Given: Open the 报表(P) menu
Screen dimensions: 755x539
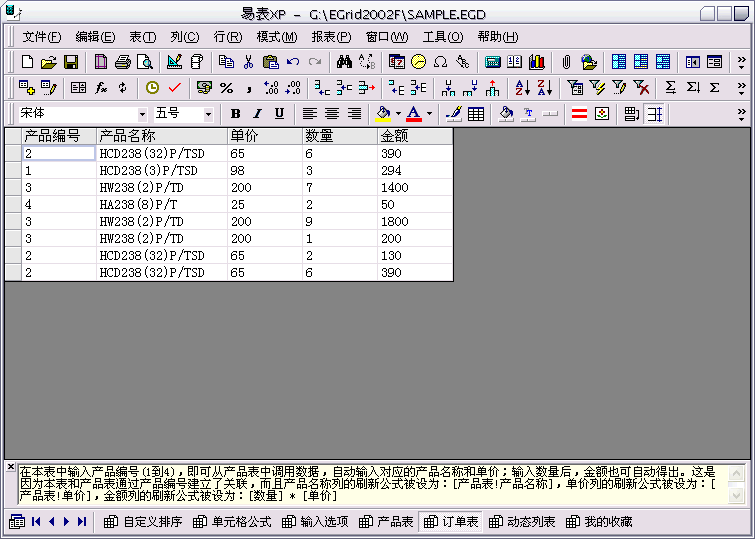Looking at the screenshot, I should coord(331,37).
